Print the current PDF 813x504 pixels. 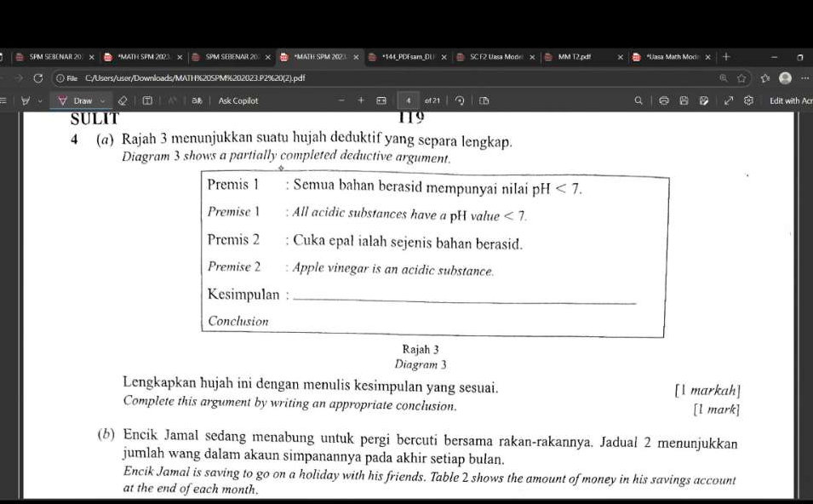click(x=662, y=100)
